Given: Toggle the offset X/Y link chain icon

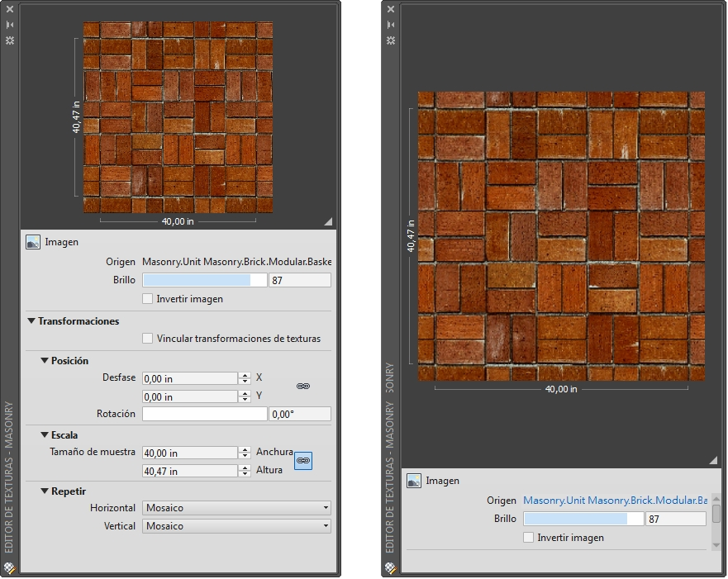Looking at the screenshot, I should click(303, 387).
